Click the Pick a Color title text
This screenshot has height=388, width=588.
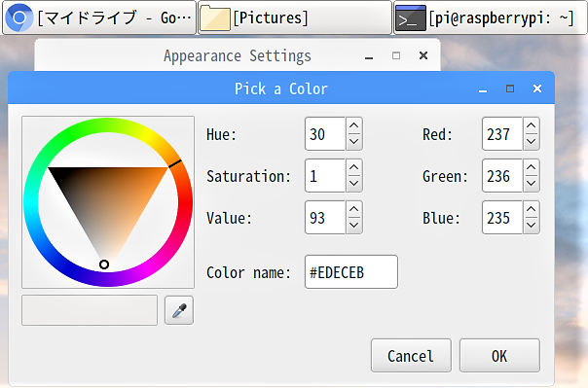281,89
